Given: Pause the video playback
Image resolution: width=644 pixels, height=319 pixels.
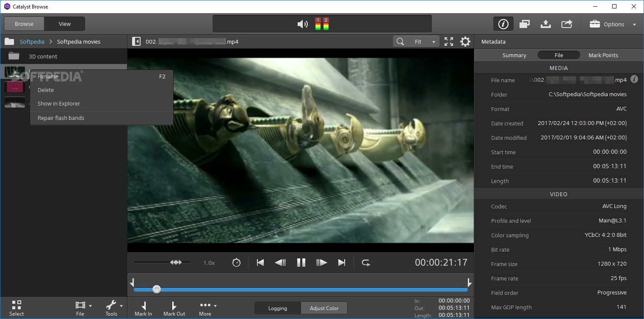Looking at the screenshot, I should click(301, 263).
